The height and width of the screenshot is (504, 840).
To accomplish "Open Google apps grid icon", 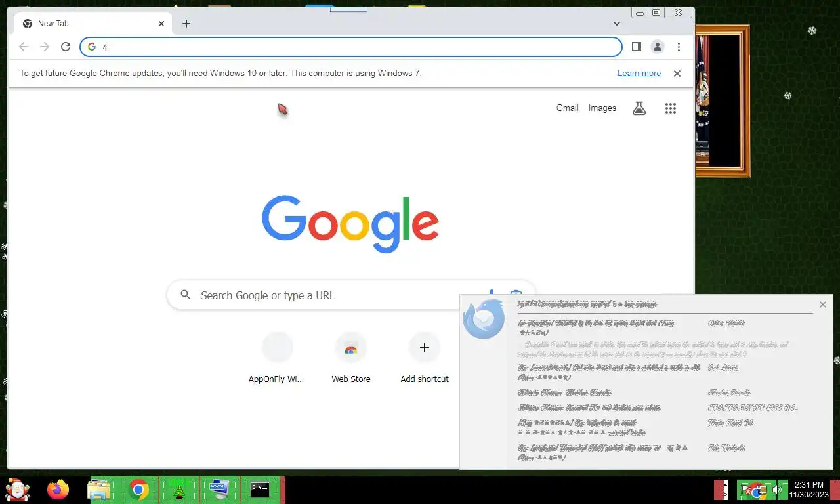I will pyautogui.click(x=670, y=108).
